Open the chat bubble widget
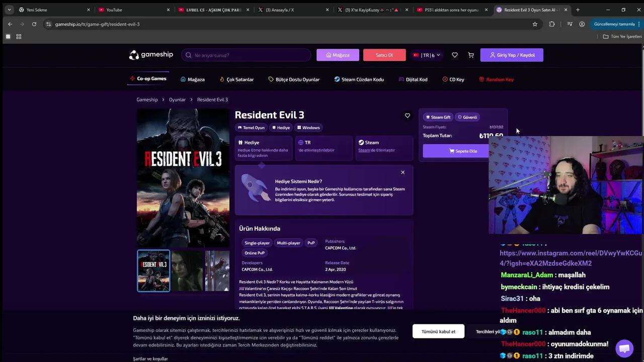Screen dimensions: 644x362 coord(624,348)
